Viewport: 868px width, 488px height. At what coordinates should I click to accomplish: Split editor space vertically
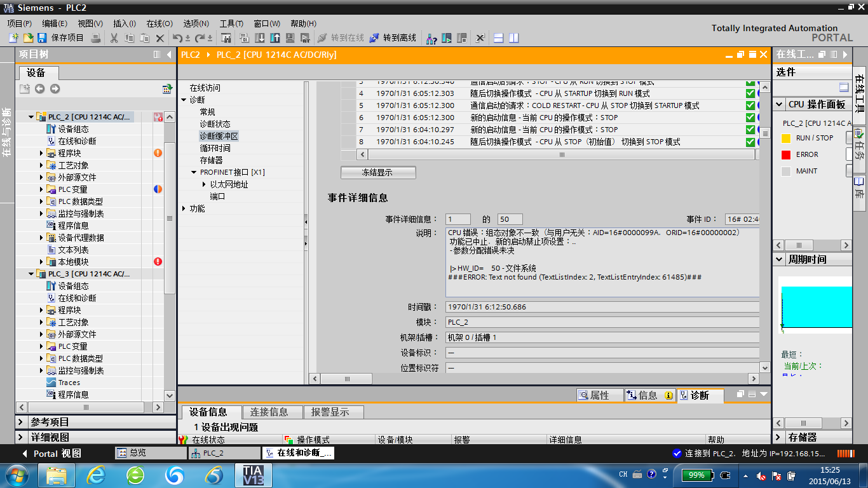pos(513,38)
